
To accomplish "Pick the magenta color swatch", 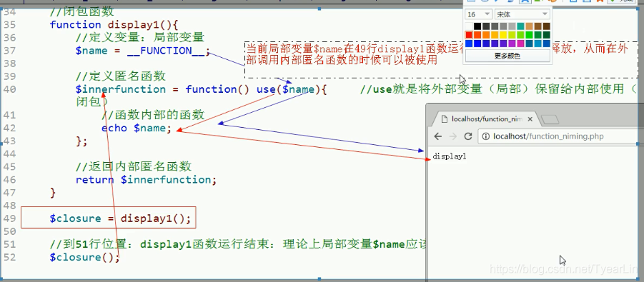I will click(x=521, y=44).
